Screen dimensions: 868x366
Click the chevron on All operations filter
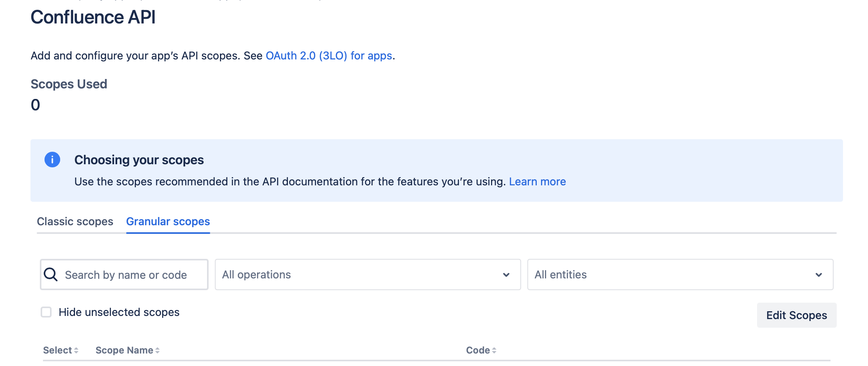coord(506,275)
